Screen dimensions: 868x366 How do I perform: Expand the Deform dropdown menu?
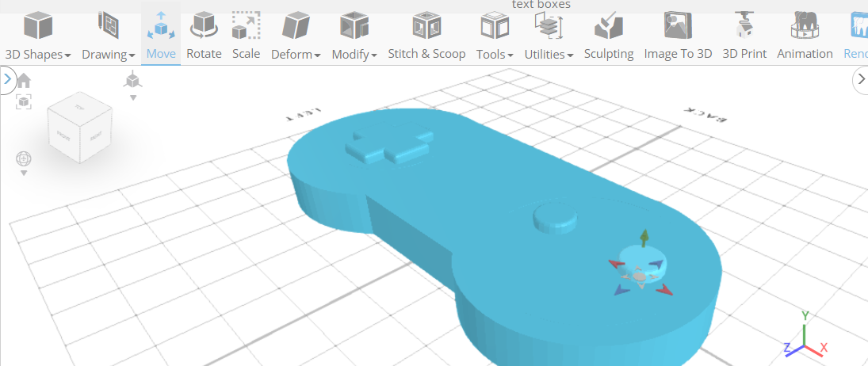[296, 37]
